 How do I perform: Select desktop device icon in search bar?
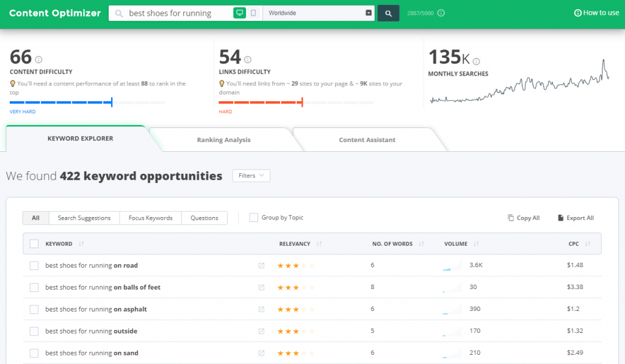(239, 13)
